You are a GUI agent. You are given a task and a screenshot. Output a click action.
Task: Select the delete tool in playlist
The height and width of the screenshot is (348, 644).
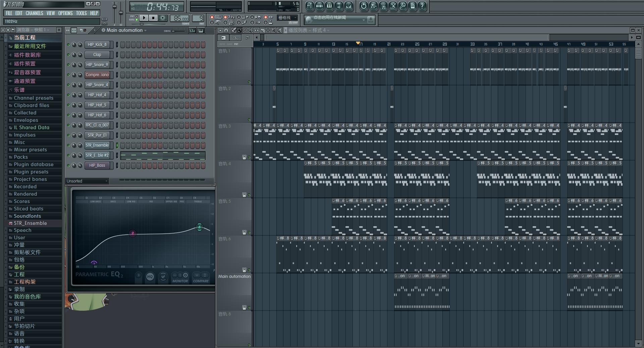point(245,30)
